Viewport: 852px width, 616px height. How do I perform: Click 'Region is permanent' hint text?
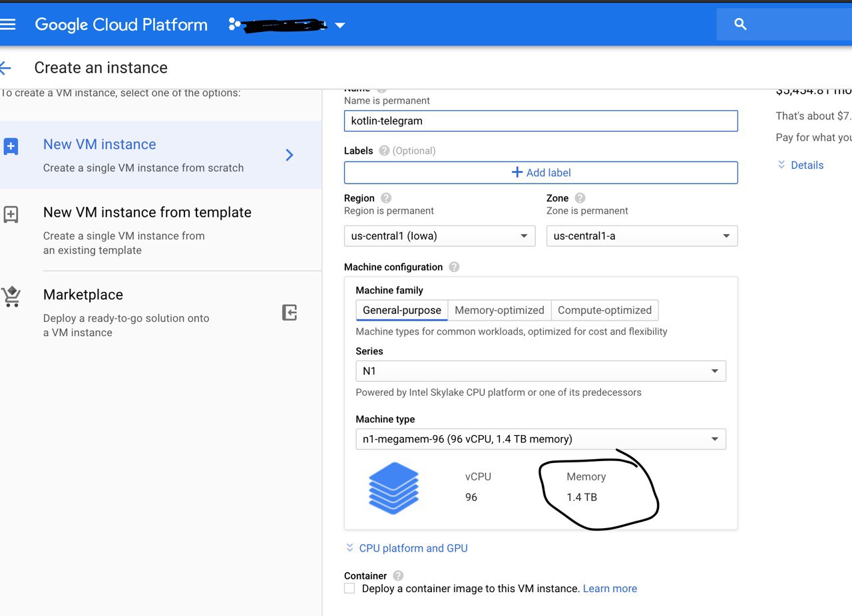click(x=389, y=211)
